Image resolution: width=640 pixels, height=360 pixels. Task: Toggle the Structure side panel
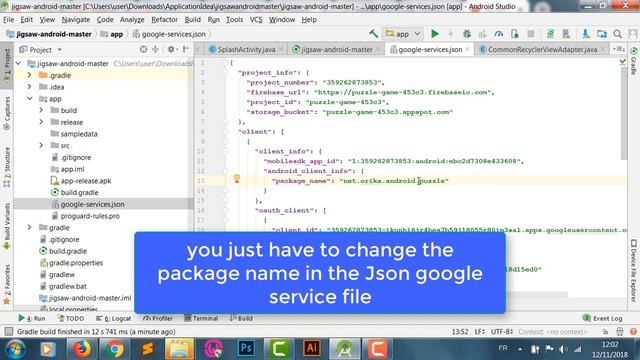7,167
